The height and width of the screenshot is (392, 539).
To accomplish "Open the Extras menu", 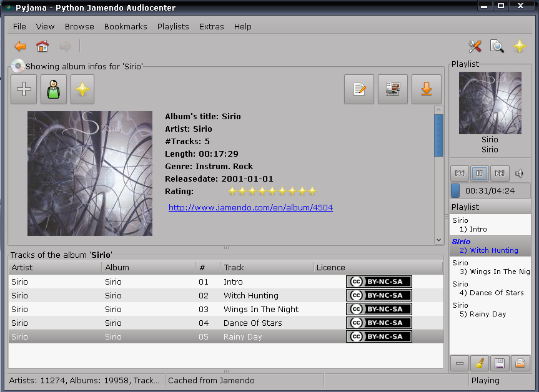I will coord(211,26).
